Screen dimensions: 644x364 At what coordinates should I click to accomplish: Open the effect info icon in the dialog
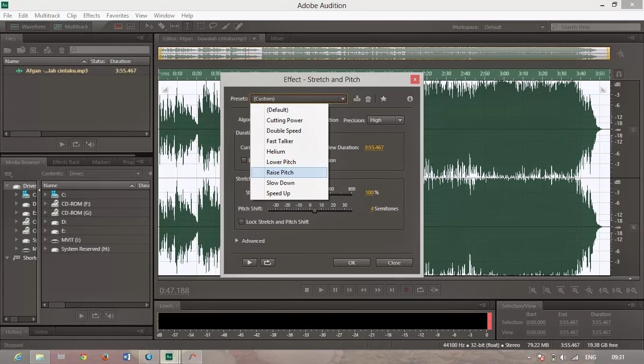pyautogui.click(x=410, y=99)
